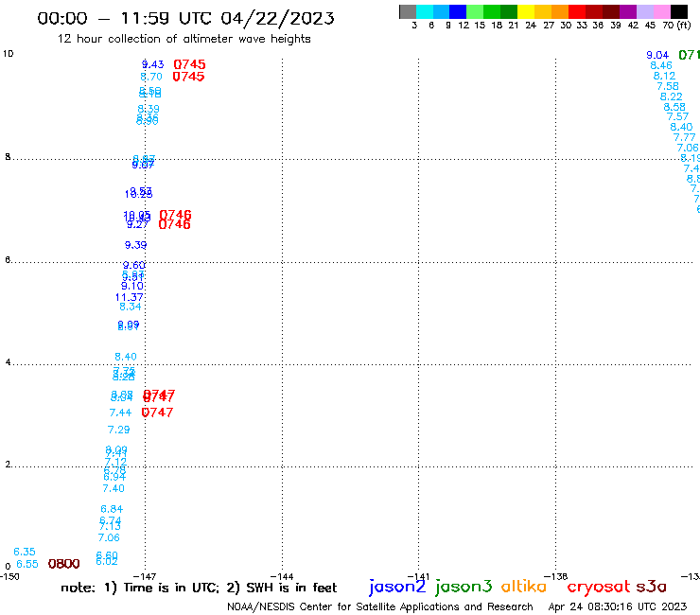Click the wave height value '7.58'
This screenshot has height=615, width=700.
tap(668, 86)
